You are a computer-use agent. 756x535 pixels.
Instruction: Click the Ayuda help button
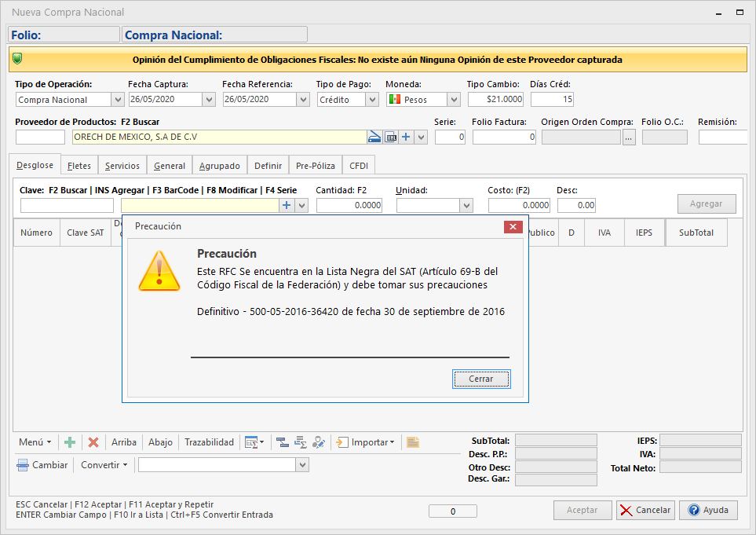coord(708,510)
